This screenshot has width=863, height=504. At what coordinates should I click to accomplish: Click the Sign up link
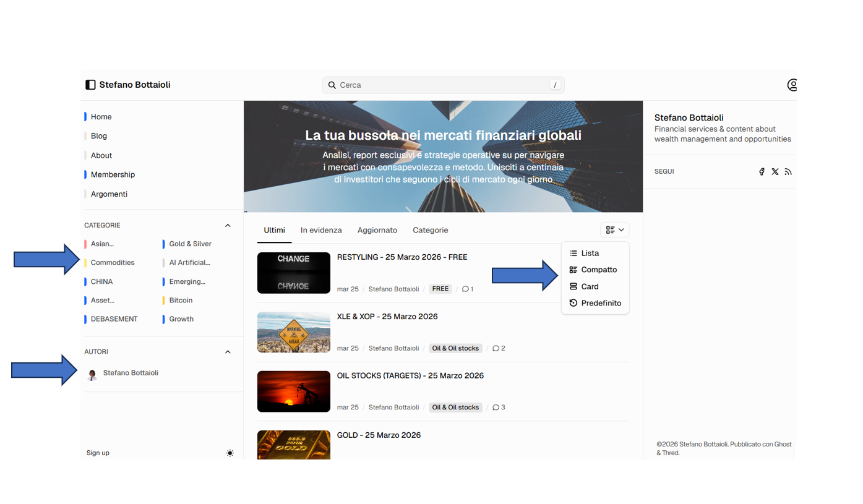tap(98, 453)
